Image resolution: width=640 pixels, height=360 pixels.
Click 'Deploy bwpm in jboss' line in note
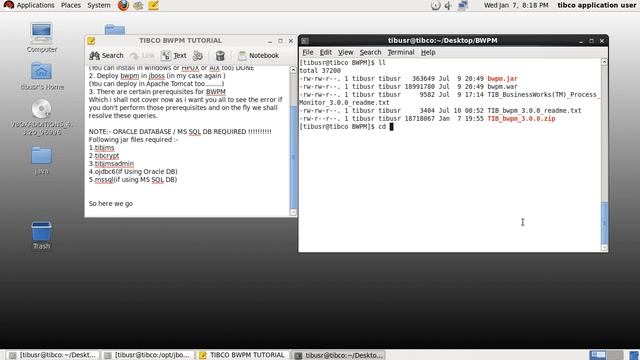(x=157, y=76)
